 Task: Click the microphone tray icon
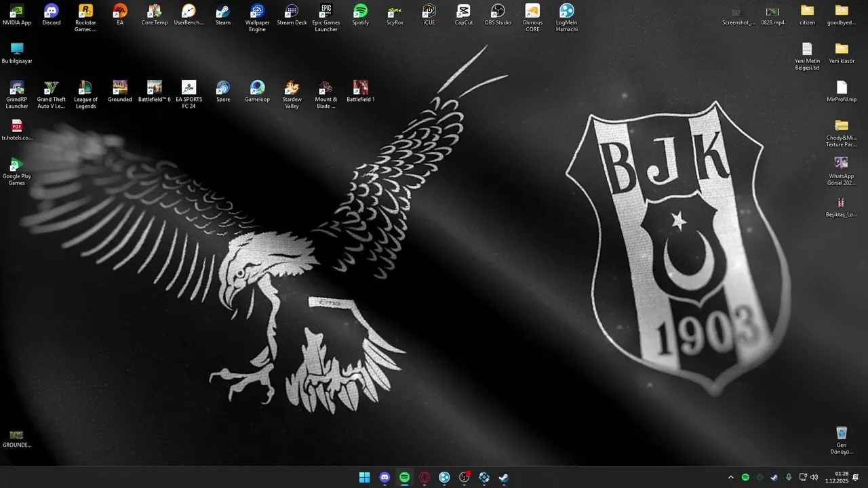click(x=789, y=477)
